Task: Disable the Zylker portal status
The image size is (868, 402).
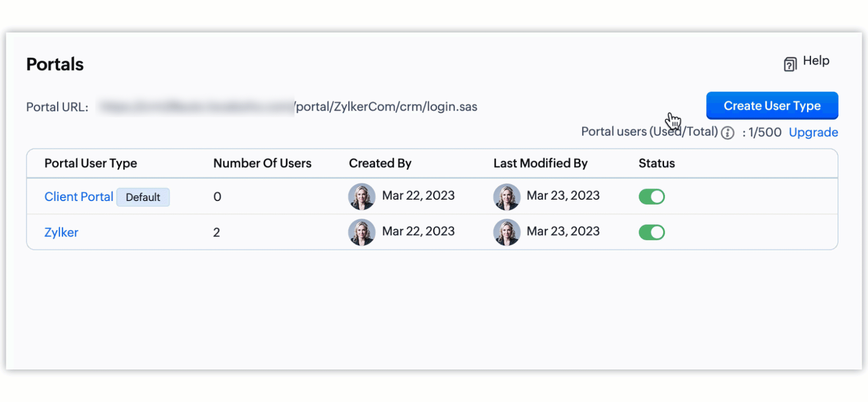Action: [x=651, y=232]
